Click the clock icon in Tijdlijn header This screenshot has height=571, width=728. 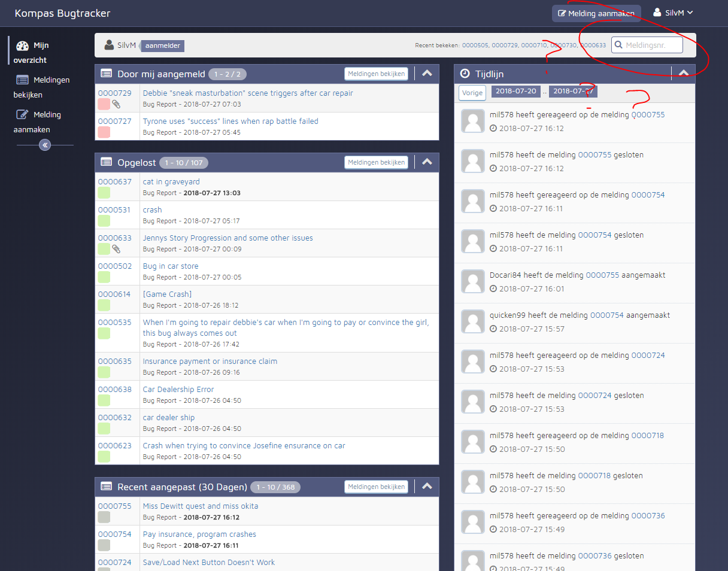click(x=465, y=74)
